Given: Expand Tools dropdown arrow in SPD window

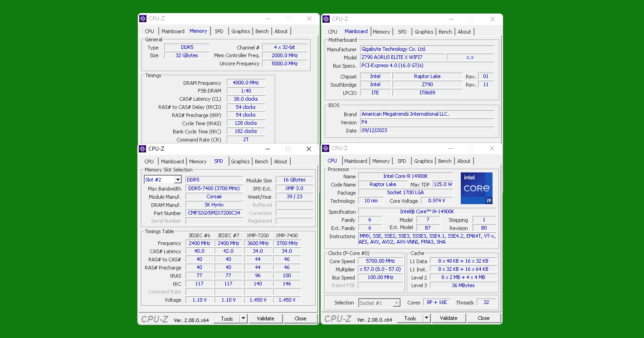Looking at the screenshot, I should (244, 318).
